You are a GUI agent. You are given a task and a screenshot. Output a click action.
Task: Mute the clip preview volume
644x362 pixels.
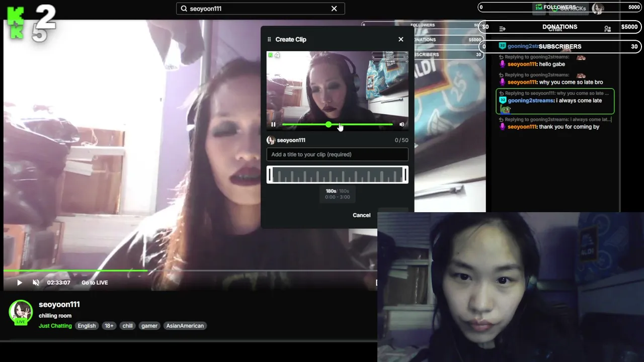(401, 124)
